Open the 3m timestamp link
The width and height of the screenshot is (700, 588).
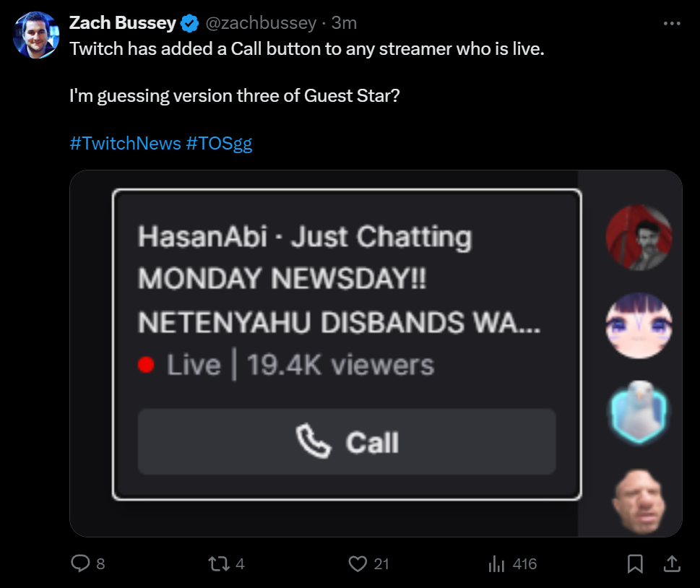click(x=344, y=23)
